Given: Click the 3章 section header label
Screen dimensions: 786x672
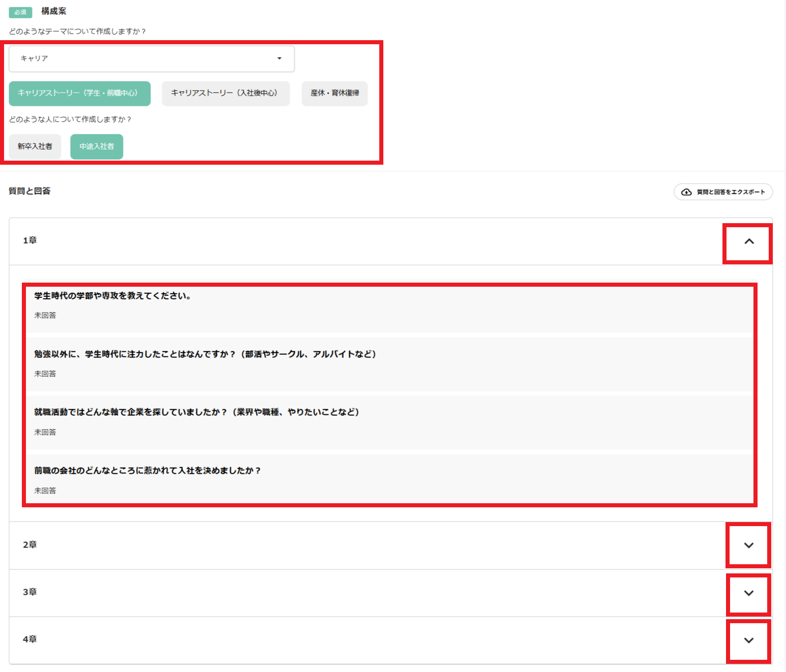Looking at the screenshot, I should [x=30, y=592].
